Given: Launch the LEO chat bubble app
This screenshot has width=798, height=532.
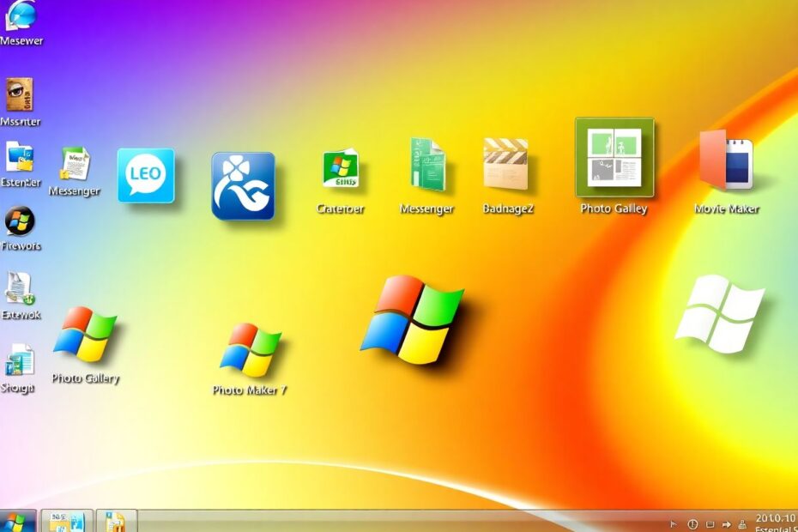Looking at the screenshot, I should [146, 176].
